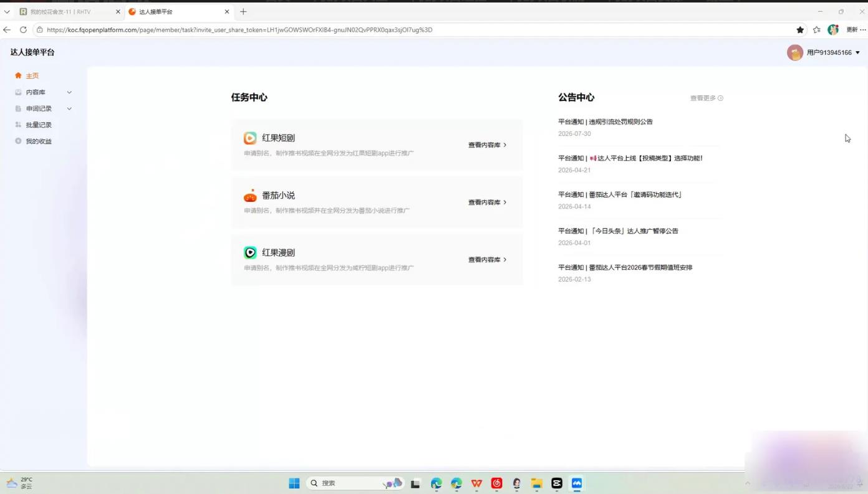Click the favorites star icon in the address bar
The width and height of the screenshot is (868, 494).
coord(800,29)
